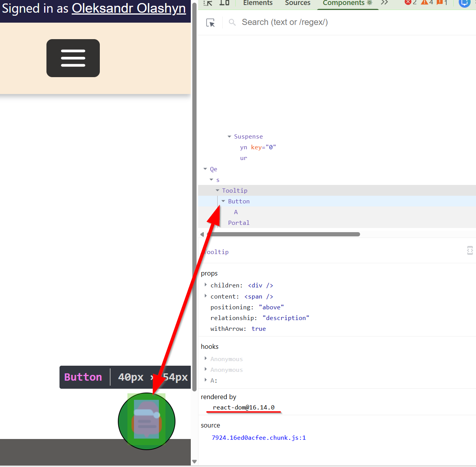The image size is (476, 467).
Task: Switch to the Elements tab
Action: point(257,3)
